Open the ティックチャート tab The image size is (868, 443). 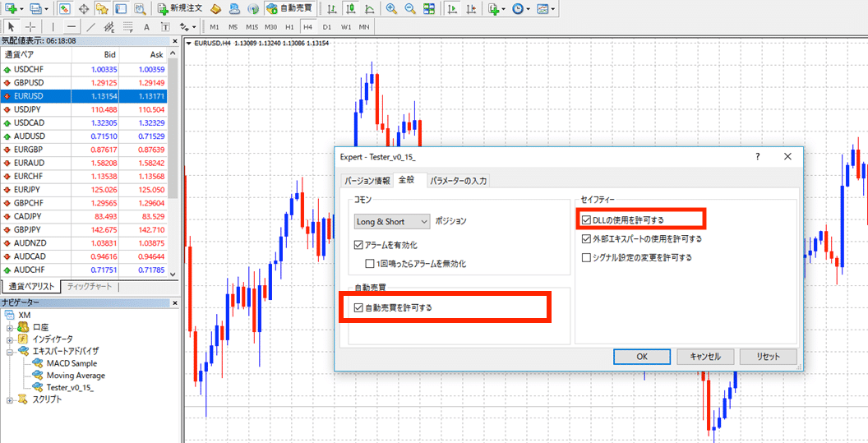tap(89, 286)
